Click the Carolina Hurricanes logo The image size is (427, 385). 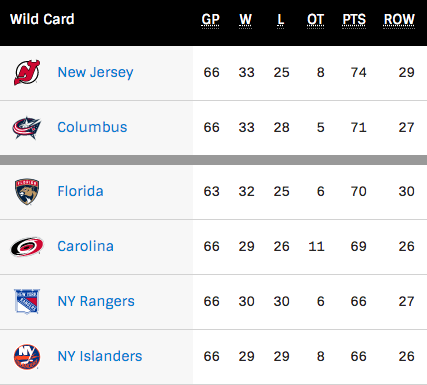(x=27, y=247)
